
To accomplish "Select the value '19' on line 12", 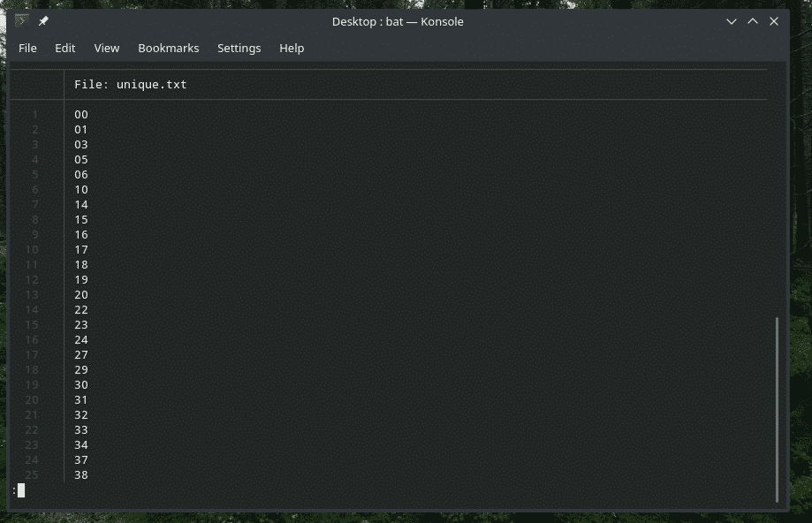I will coord(81,280).
